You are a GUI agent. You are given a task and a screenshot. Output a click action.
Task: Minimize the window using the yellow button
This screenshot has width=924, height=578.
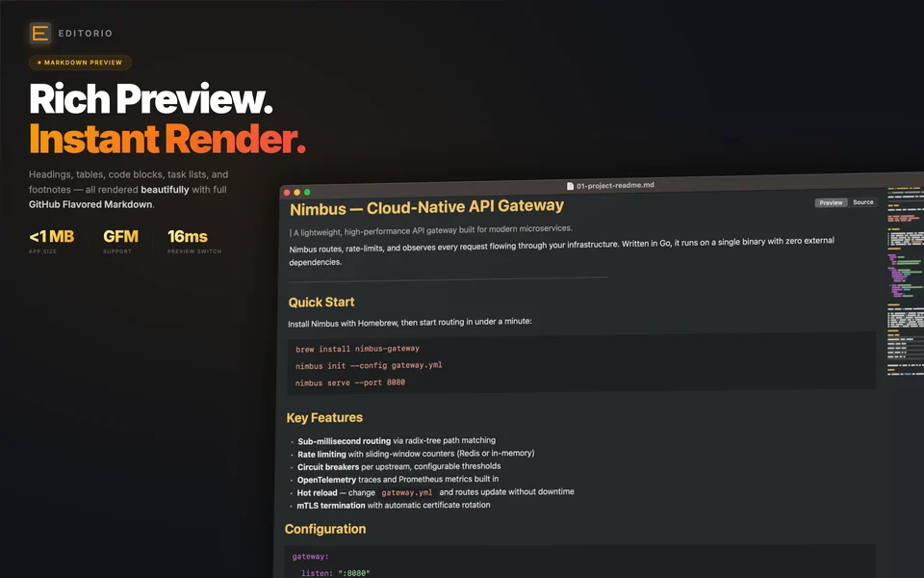pos(297,193)
